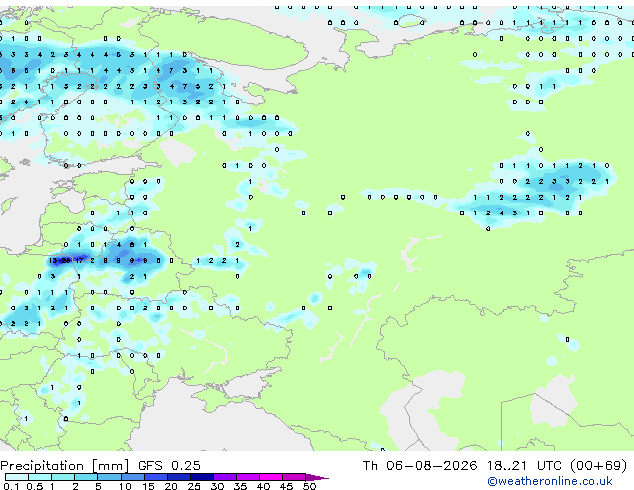This screenshot has height=490, width=634.
Task: Click the 25–30 mm dark navy swatch
Action: 202,477
